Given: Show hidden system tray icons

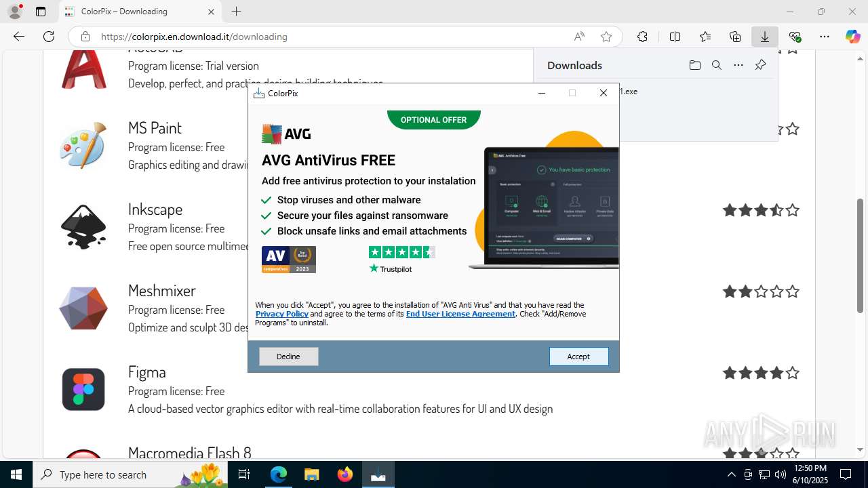Looking at the screenshot, I should coord(731,474).
